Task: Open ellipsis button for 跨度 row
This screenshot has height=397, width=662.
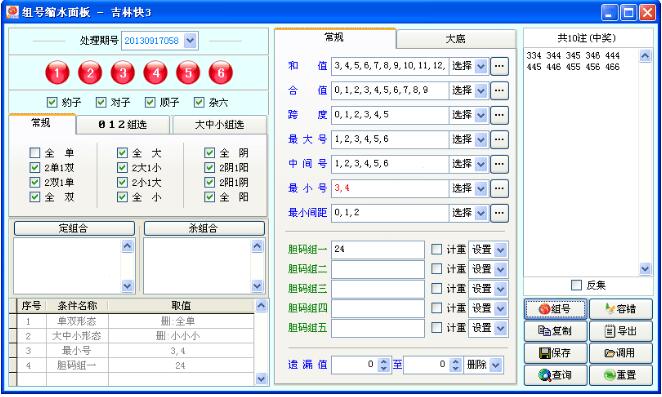Action: (499, 115)
